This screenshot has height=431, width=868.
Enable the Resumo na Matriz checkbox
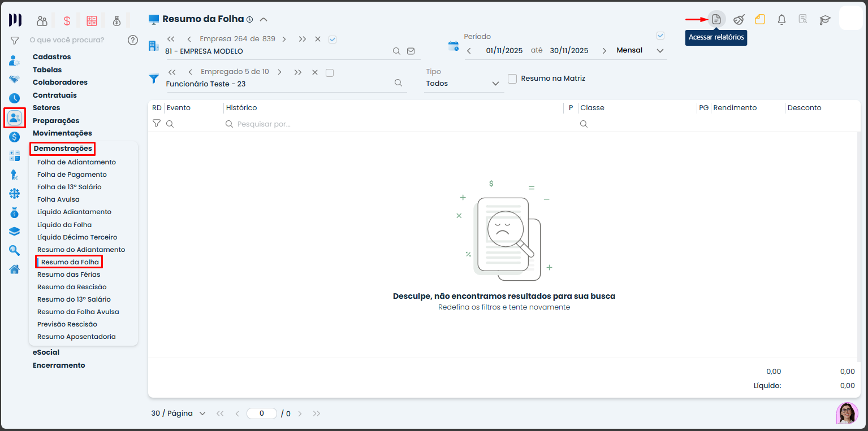512,79
